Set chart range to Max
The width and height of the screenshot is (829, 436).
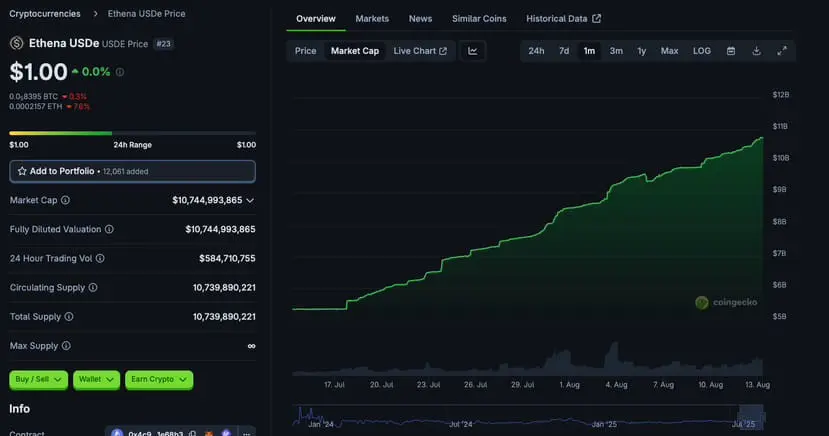click(x=669, y=51)
